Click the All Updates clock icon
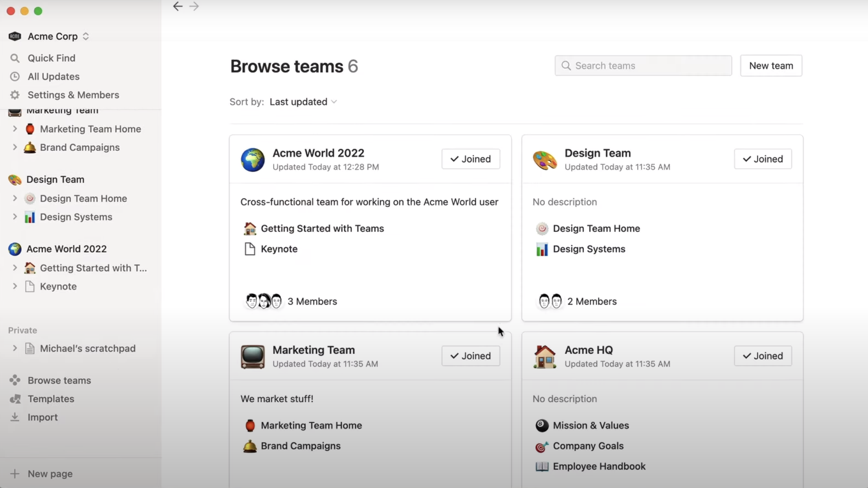 point(15,77)
